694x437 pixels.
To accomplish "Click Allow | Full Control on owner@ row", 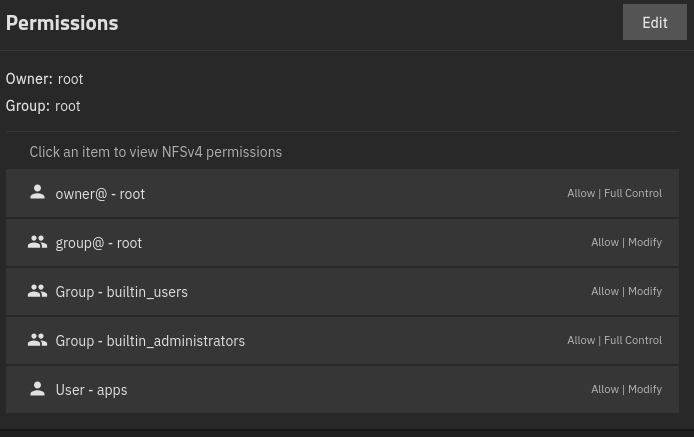I will [614, 193].
